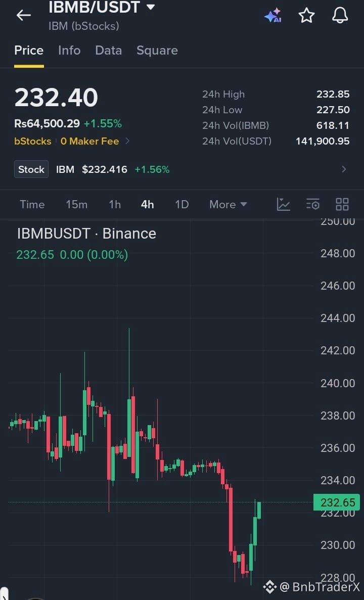Open 0 Maker Fee details chevron
This screenshot has width=364, height=600.
pos(128,141)
